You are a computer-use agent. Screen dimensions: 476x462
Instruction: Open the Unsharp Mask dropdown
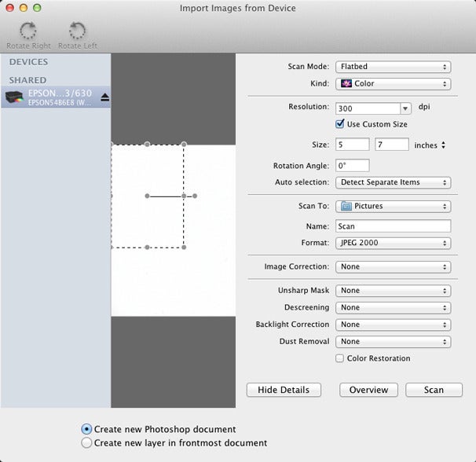[x=393, y=291]
